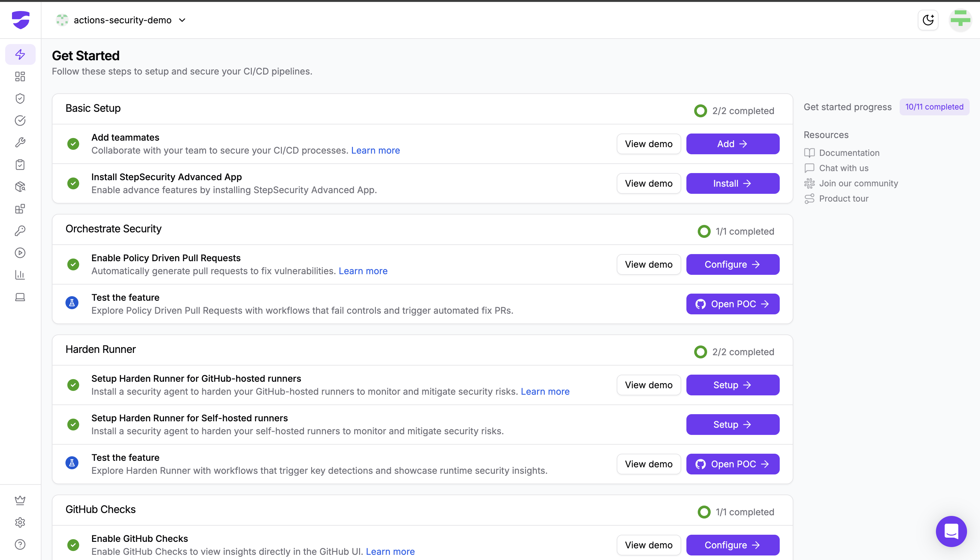This screenshot has height=560, width=980.
Task: Open the user avatar menu
Action: [x=960, y=20]
